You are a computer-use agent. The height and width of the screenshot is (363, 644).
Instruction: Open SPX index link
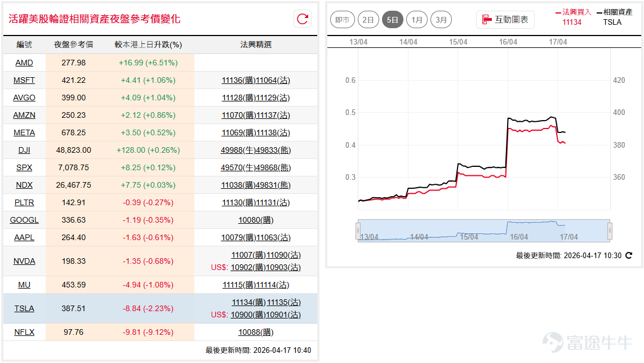pos(24,168)
